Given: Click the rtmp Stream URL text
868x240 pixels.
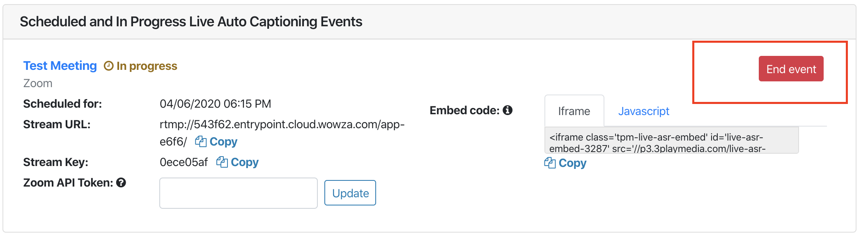Looking at the screenshot, I should click(282, 133).
